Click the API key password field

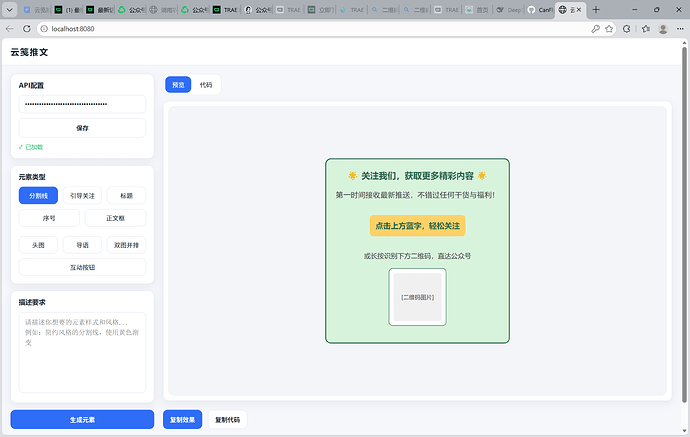[x=82, y=104]
